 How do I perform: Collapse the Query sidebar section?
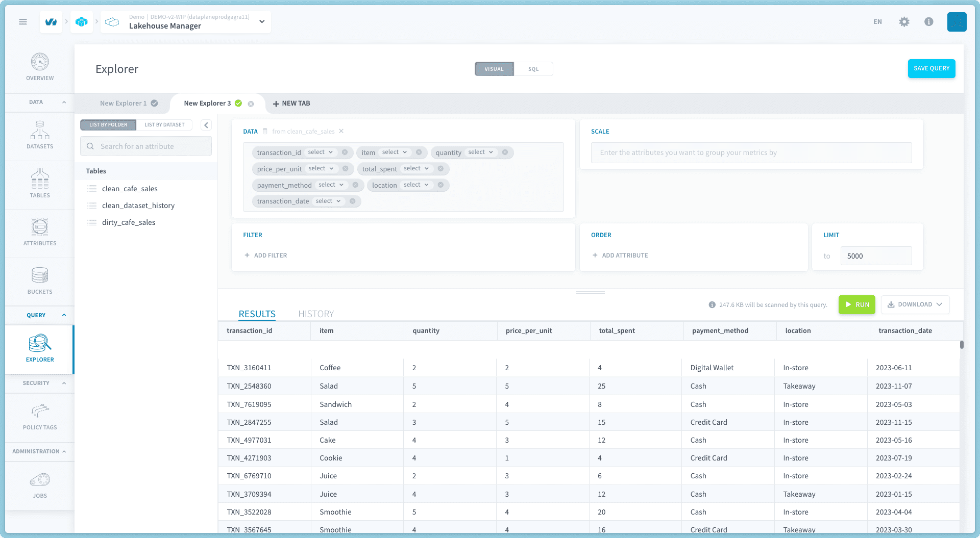[x=64, y=315]
